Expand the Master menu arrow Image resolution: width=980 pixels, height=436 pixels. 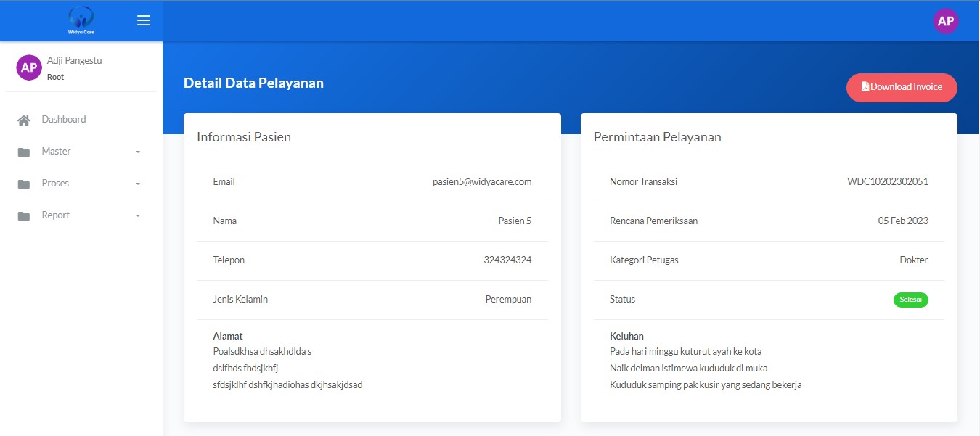tap(138, 152)
